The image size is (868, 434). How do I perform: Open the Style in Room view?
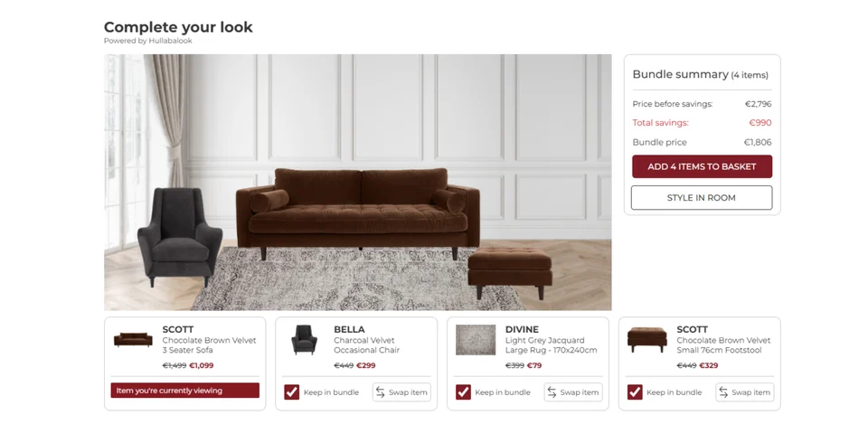[702, 197]
